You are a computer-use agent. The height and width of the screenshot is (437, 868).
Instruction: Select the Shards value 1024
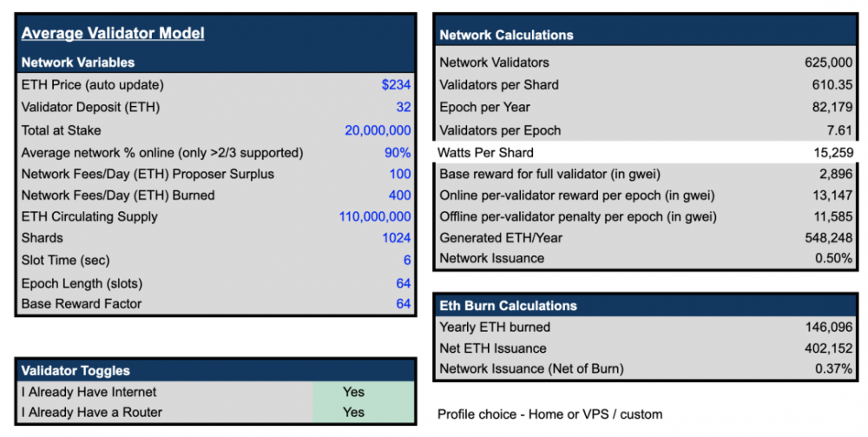pos(397,238)
